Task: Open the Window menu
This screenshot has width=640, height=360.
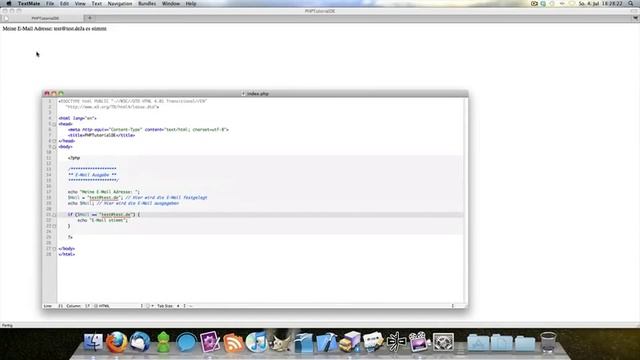Action: coord(171,3)
